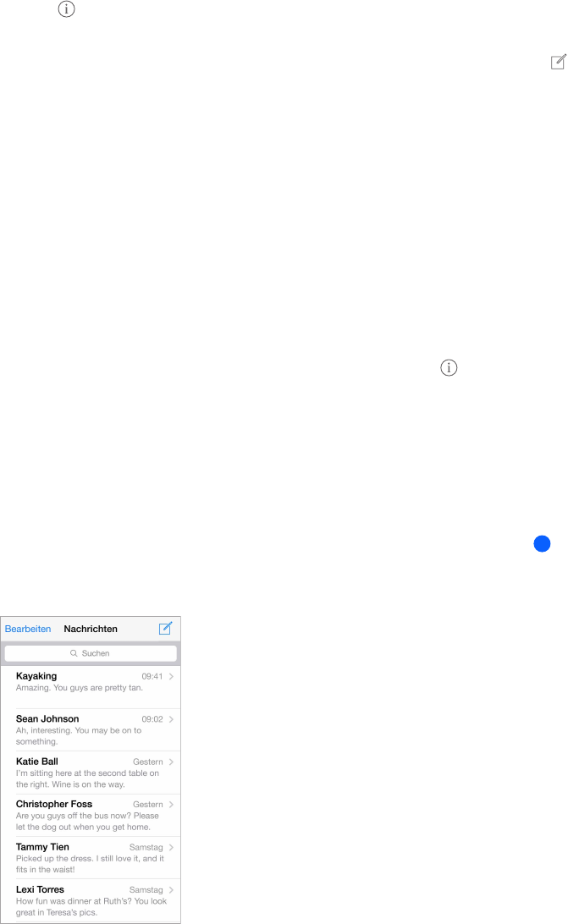Tap the Bearbeiten button

pyautogui.click(x=28, y=629)
